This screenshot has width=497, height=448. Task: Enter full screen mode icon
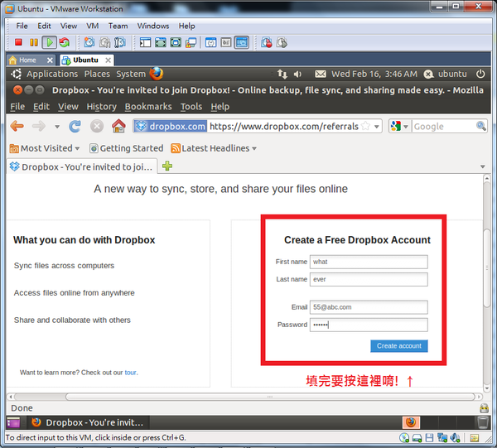176,42
